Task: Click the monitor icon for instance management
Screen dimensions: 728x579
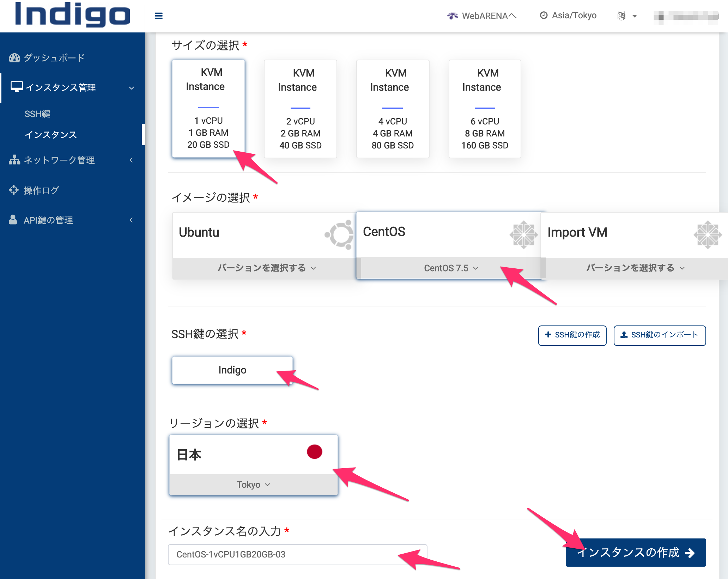Action: 17,87
